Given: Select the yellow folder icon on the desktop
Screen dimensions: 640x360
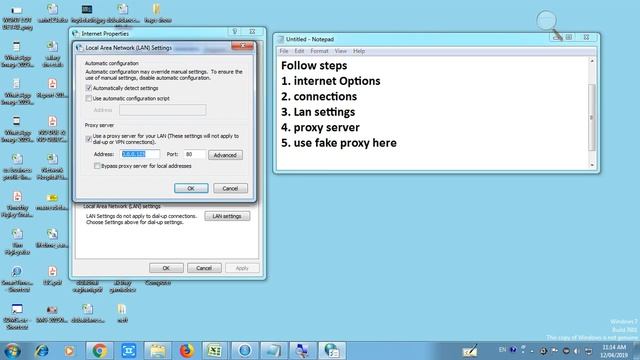Looking at the screenshot, I should (157, 9).
